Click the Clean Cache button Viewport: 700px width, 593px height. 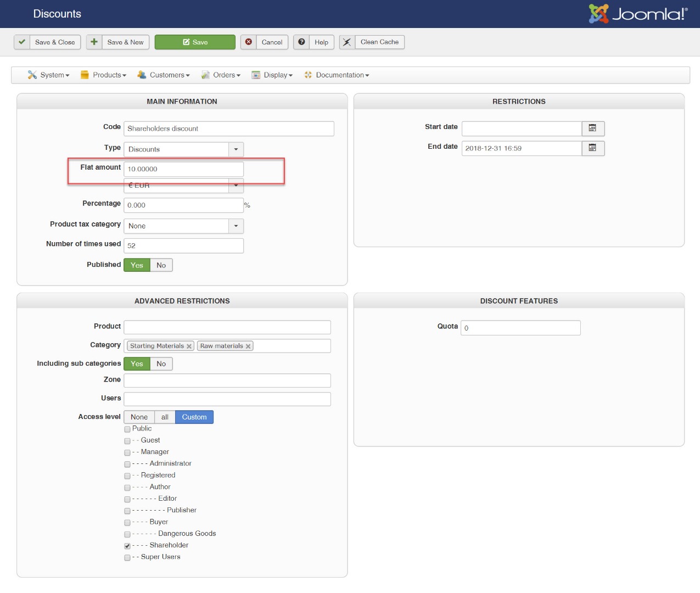pos(372,42)
